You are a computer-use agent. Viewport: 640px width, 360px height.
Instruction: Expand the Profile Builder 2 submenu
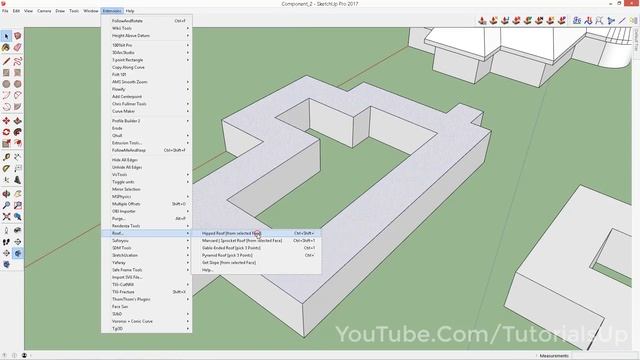pyautogui.click(x=147, y=121)
